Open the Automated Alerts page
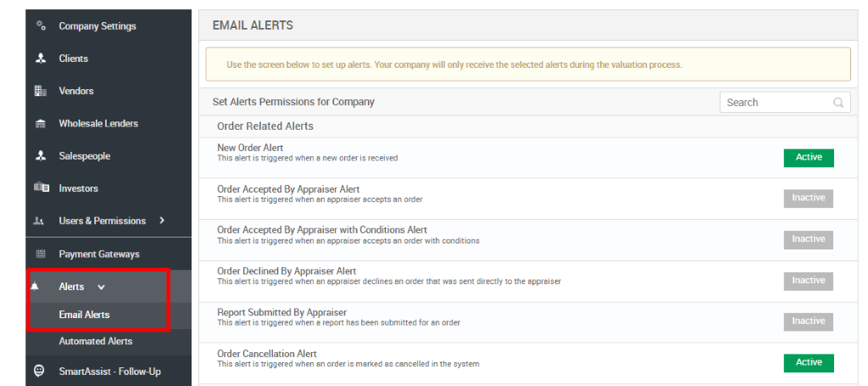The height and width of the screenshot is (386, 868). (x=95, y=341)
